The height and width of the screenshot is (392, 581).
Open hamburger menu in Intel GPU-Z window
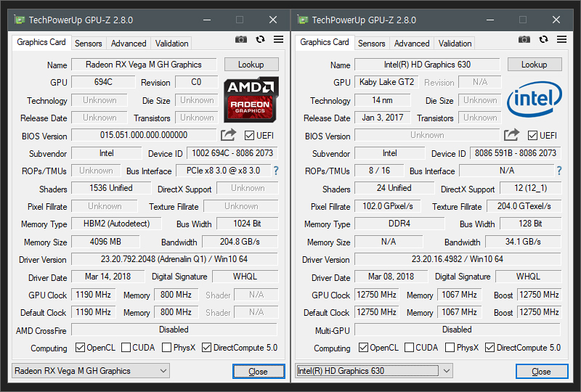561,39
